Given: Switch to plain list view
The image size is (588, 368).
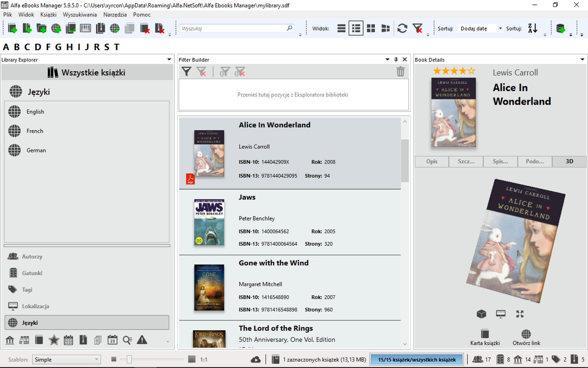Looking at the screenshot, I should click(341, 28).
